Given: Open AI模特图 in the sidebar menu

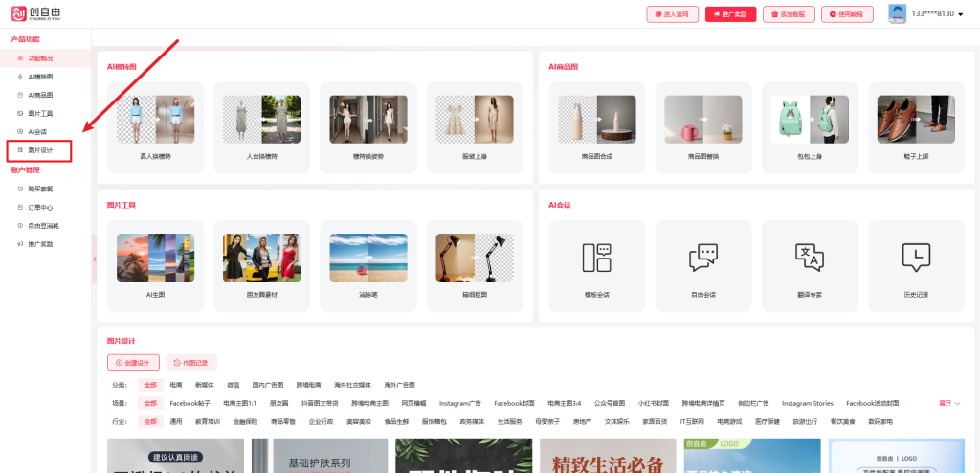Looking at the screenshot, I should 41,77.
